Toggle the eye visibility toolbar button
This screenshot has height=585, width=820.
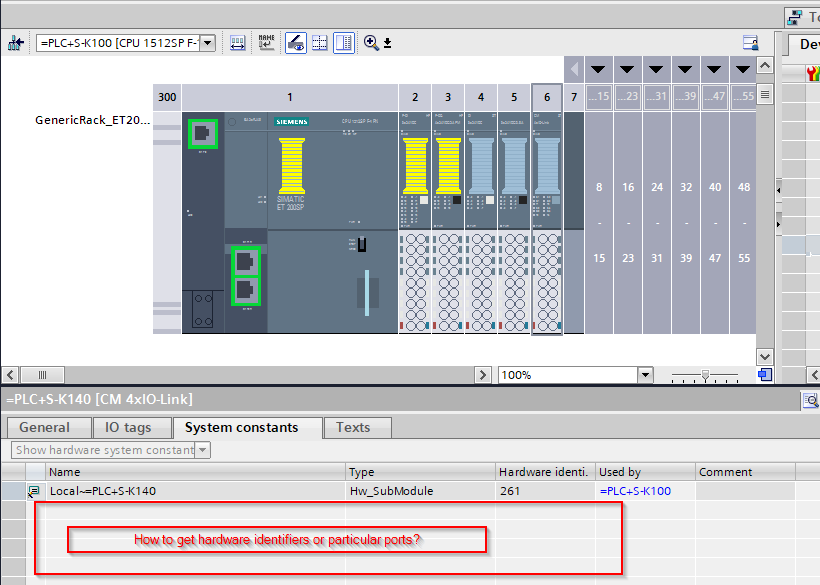296,43
